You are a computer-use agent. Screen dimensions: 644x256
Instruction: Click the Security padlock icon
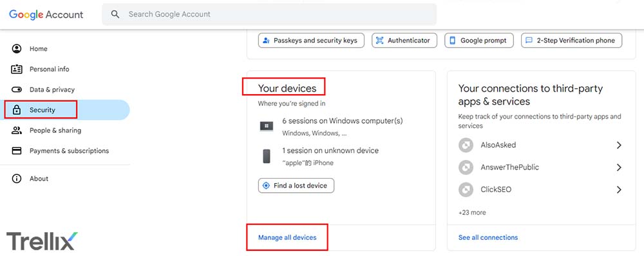[x=17, y=110]
